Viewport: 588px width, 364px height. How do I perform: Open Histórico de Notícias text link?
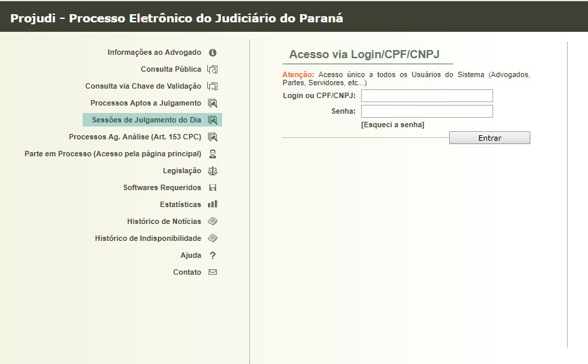tap(164, 221)
